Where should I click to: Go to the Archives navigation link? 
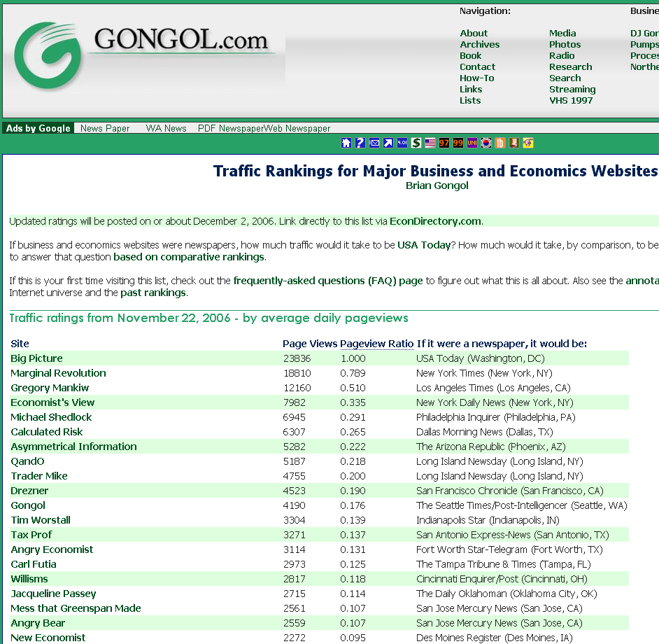[479, 45]
